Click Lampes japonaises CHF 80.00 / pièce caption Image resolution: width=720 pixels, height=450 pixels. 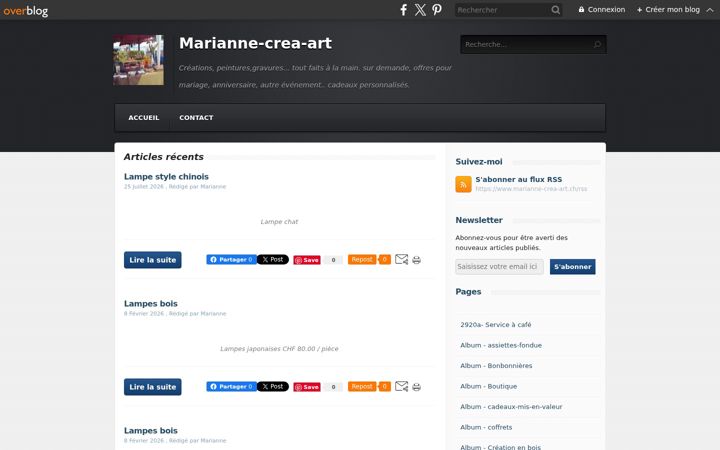click(x=279, y=349)
